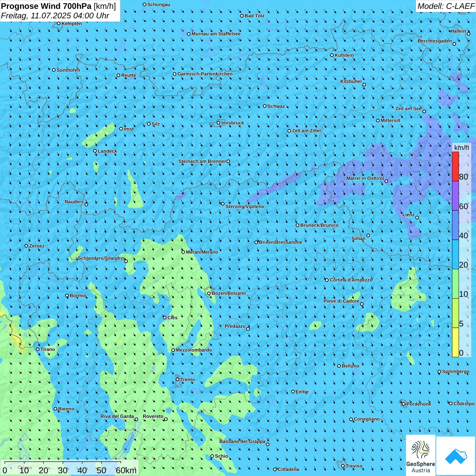476x476 pixels.
Task: Click the 'Cortina d'Ampezzo' label
Action: (x=351, y=280)
